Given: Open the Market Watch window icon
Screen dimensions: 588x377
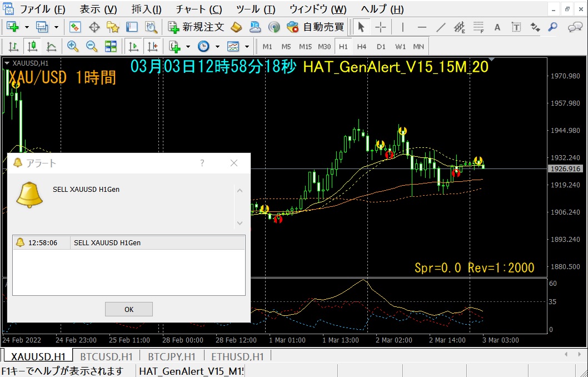Looking at the screenshot, I should click(75, 27).
